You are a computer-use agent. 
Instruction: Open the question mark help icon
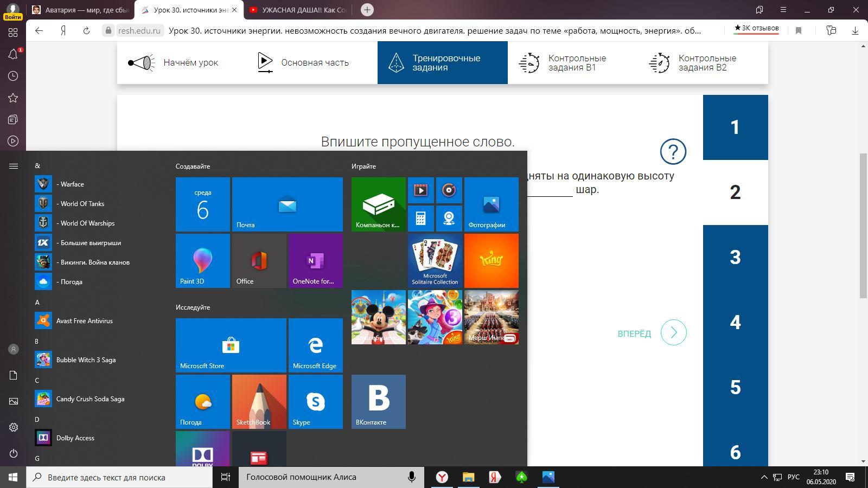point(673,151)
